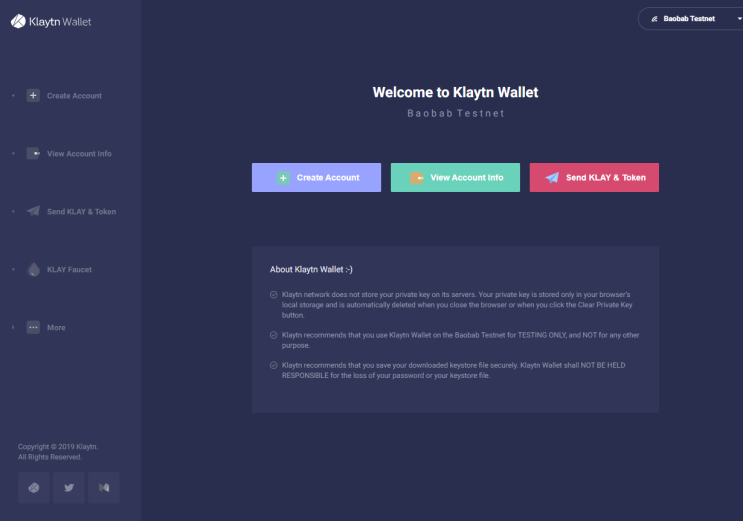Image resolution: width=743 pixels, height=521 pixels.
Task: Click the Copyright © 2019 Klaytn text
Action: point(58,447)
